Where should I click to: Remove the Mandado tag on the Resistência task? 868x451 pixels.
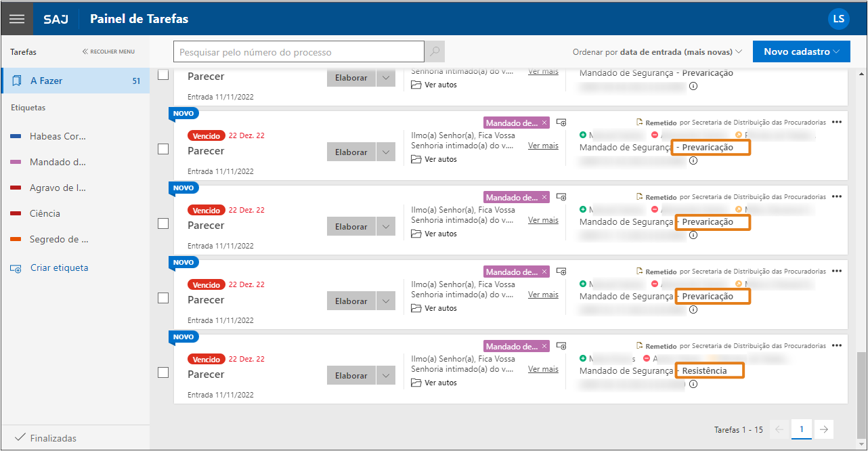click(544, 347)
